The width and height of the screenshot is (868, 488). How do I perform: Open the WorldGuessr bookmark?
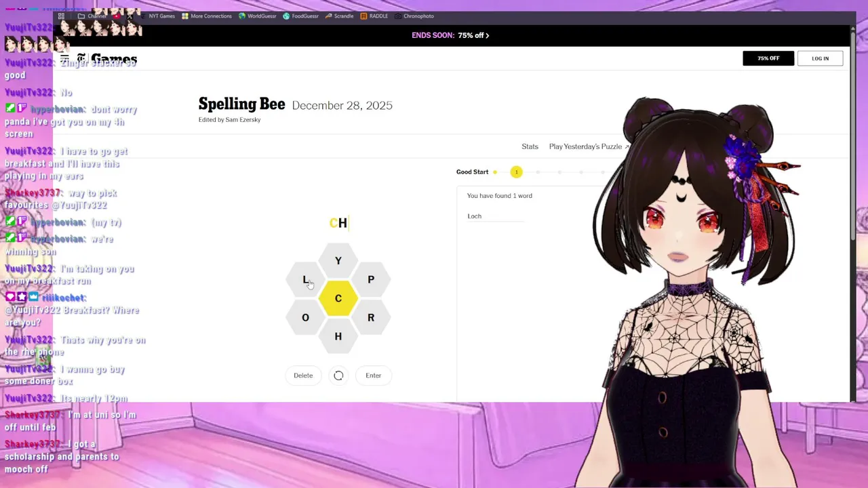258,16
